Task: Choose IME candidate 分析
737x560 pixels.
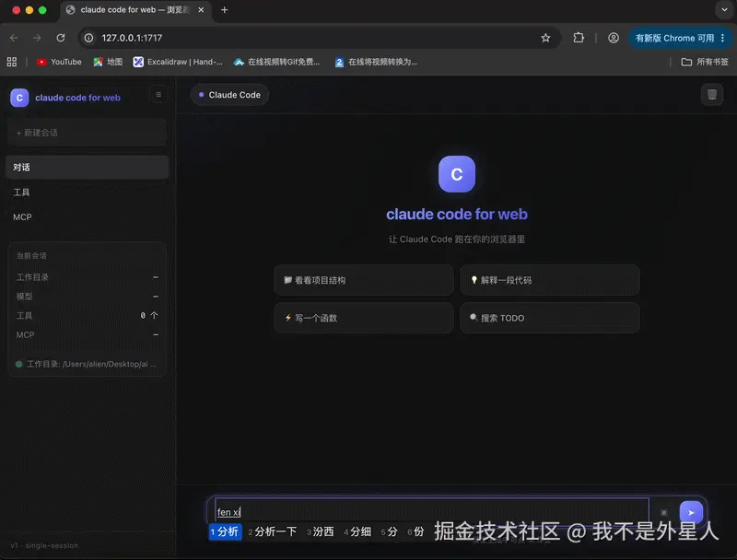Action: 225,531
